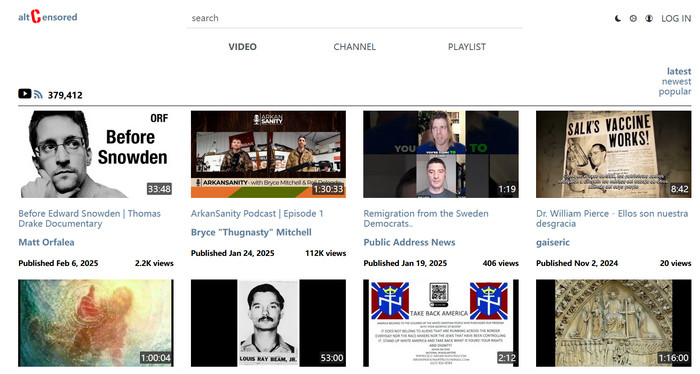
Task: Open the Louis Ray Beam Jr. thumbnail
Action: pyautogui.click(x=268, y=323)
